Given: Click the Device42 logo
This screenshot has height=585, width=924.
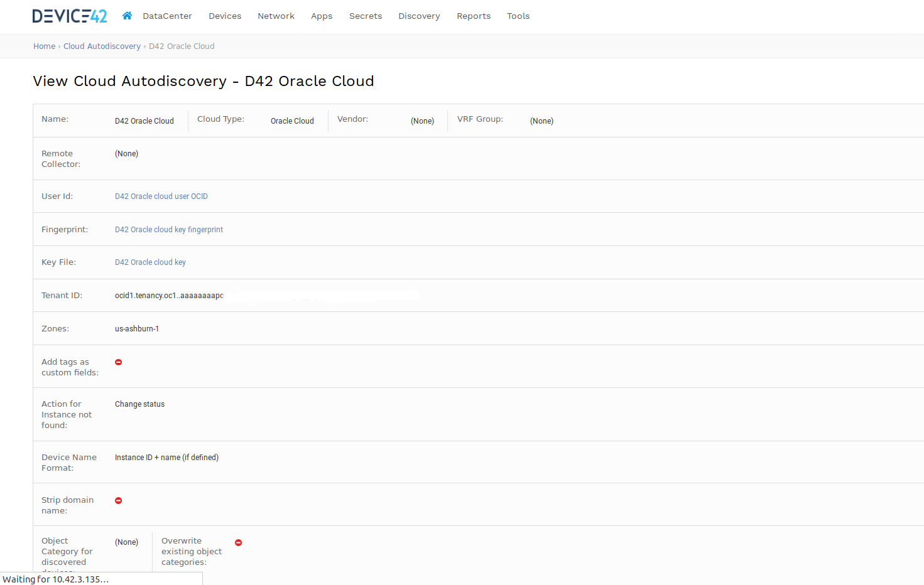Looking at the screenshot, I should point(70,16).
